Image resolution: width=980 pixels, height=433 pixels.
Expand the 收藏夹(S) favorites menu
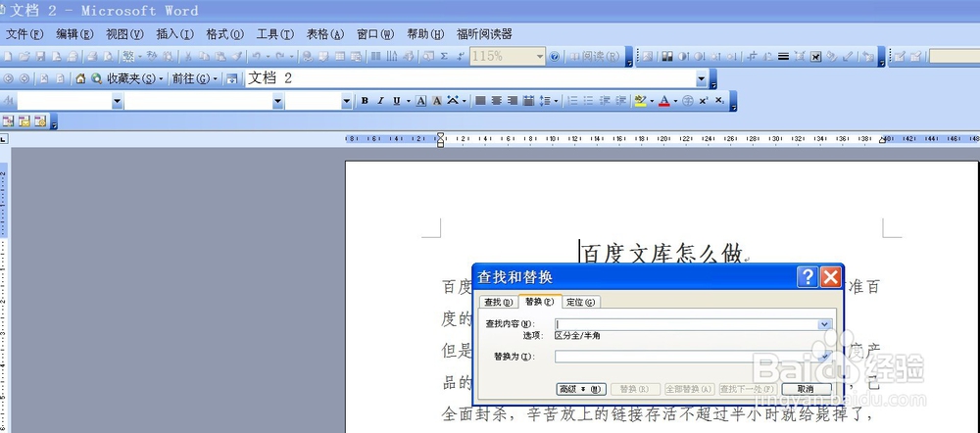(135, 78)
